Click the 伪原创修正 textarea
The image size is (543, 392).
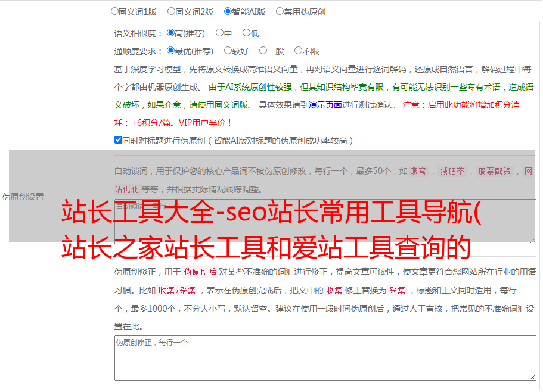click(x=325, y=358)
